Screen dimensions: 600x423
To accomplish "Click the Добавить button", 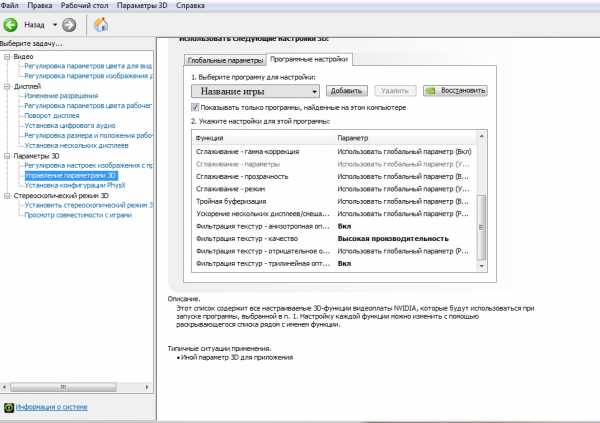I will [x=346, y=91].
